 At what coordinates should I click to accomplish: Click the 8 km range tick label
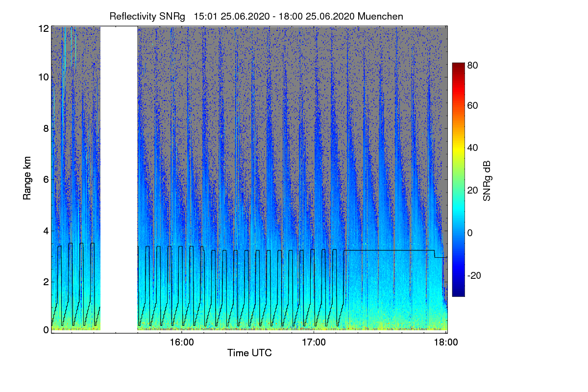click(x=46, y=128)
